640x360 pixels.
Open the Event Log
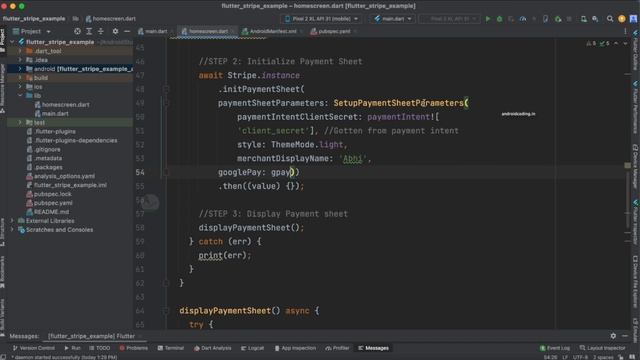[555, 348]
